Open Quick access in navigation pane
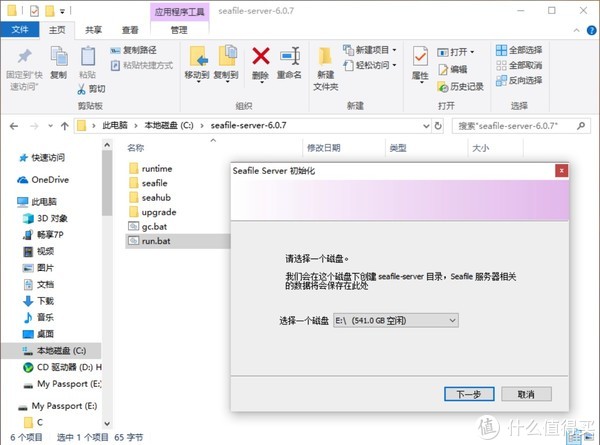 coord(42,157)
